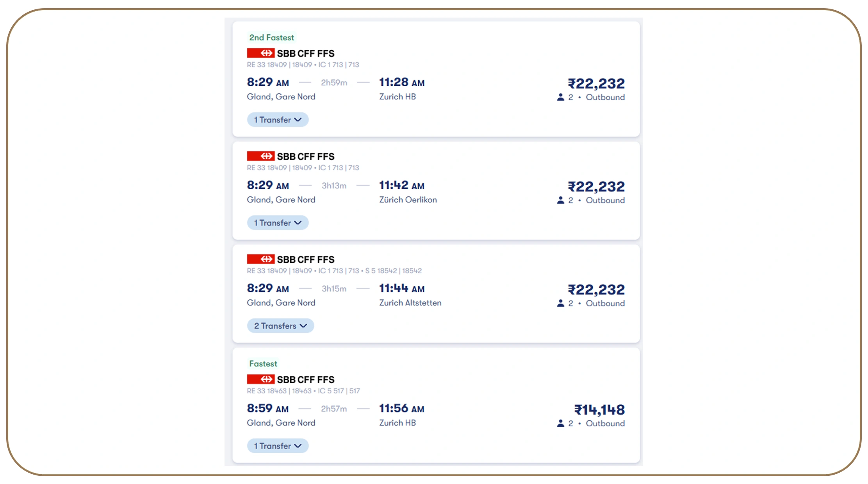Select ₹22,232 fare to Zurich Altstetten
The image size is (868, 484).
596,290
